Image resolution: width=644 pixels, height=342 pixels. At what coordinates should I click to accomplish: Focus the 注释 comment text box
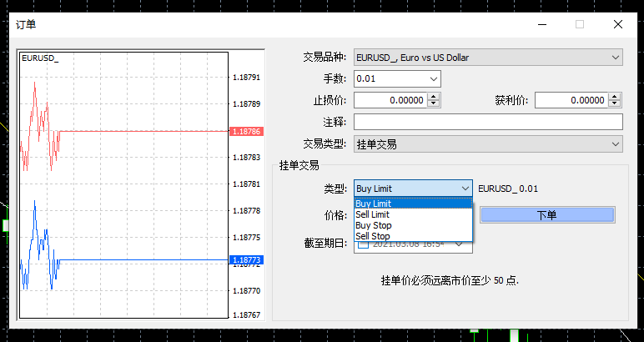point(488,122)
